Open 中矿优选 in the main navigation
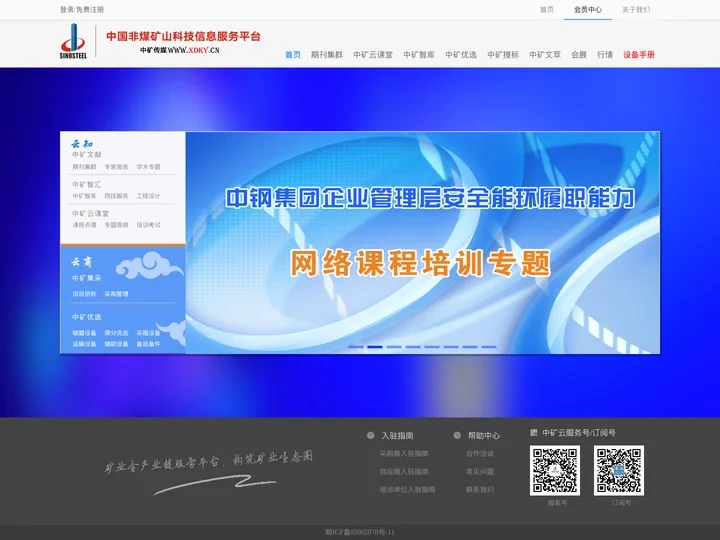Viewport: 720px width, 540px height. (x=461, y=55)
